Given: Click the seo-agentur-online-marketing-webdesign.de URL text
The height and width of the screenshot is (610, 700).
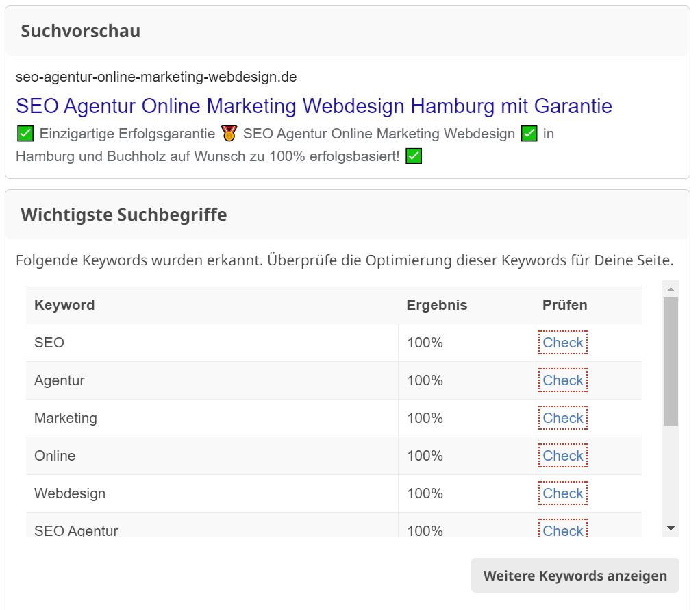Looking at the screenshot, I should tap(156, 77).
